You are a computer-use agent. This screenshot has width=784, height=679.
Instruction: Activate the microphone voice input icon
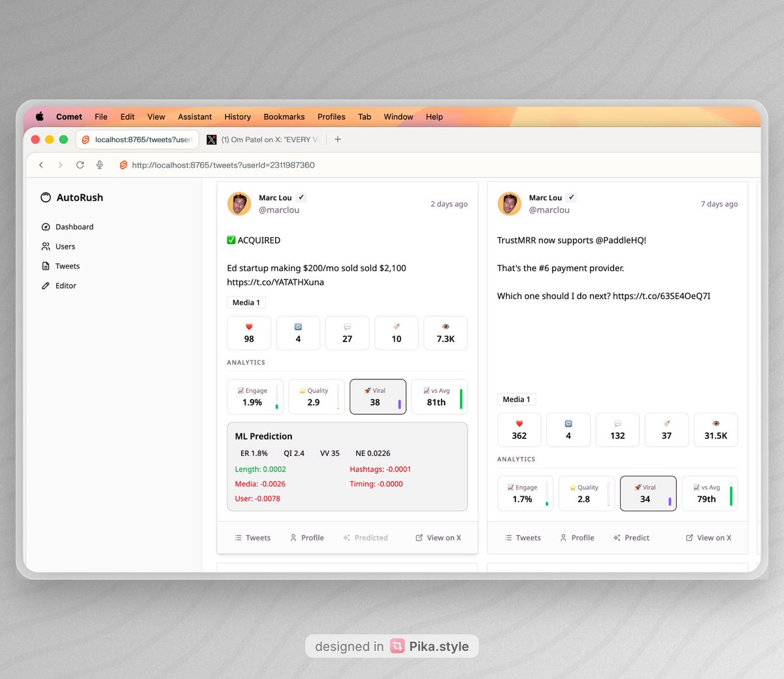click(x=99, y=165)
